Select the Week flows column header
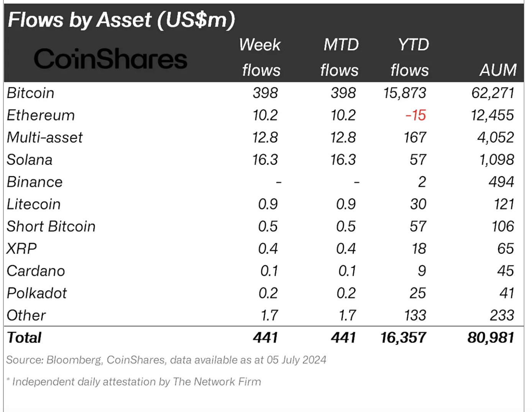Image resolution: width=532 pixels, height=412 pixels. (260, 58)
